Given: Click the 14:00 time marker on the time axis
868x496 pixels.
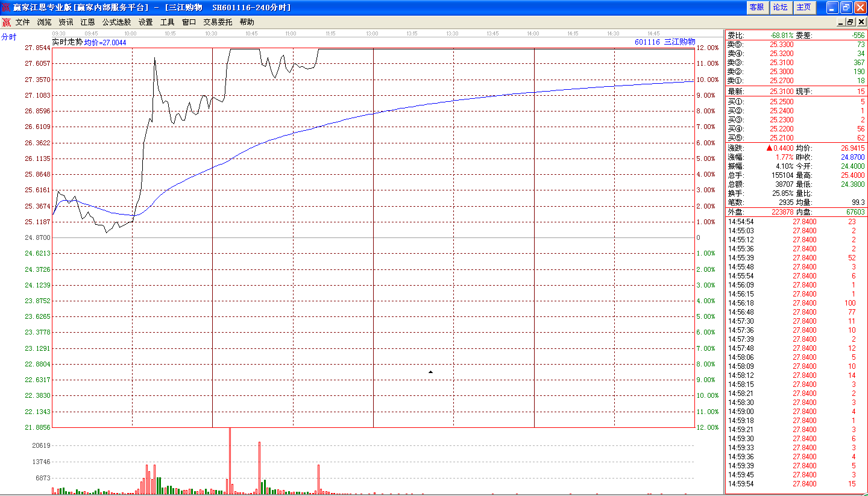Looking at the screenshot, I should 533,34.
